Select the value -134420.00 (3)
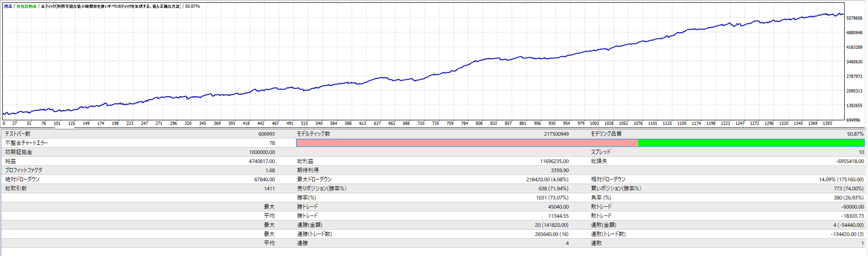This screenshot has height=257, width=868. click(x=847, y=234)
